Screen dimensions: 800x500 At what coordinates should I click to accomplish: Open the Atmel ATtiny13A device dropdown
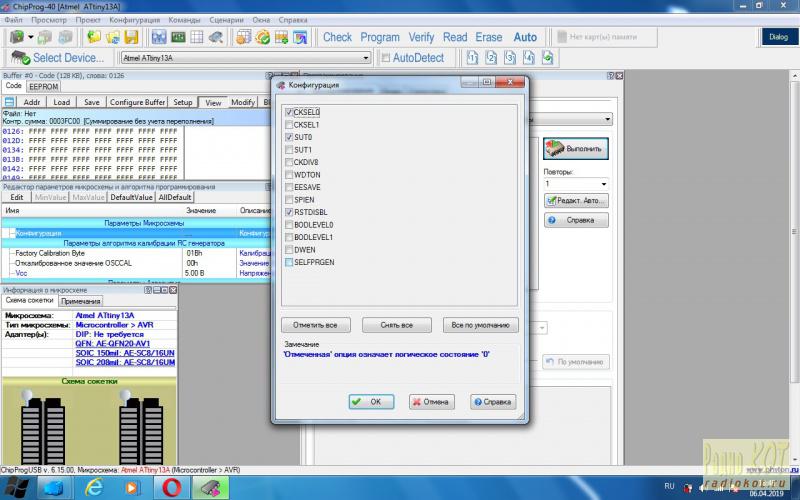tap(365, 58)
